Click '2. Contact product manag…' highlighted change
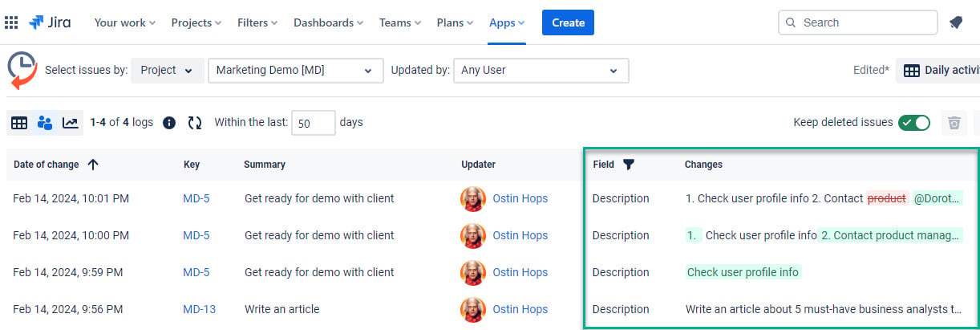The image size is (980, 330). tap(890, 235)
